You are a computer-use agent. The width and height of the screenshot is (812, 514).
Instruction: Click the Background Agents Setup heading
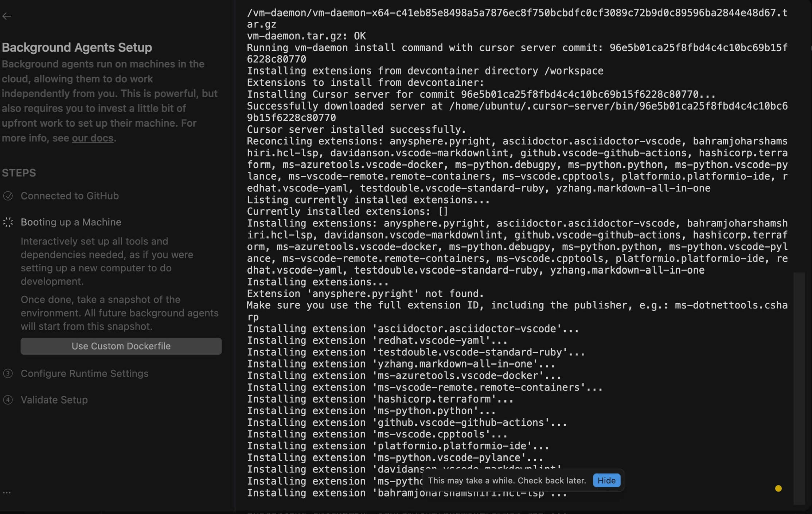[77, 47]
